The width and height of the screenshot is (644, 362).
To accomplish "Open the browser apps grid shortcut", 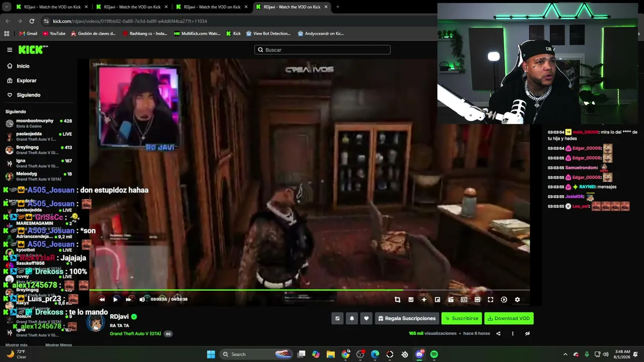I will click(7, 34).
